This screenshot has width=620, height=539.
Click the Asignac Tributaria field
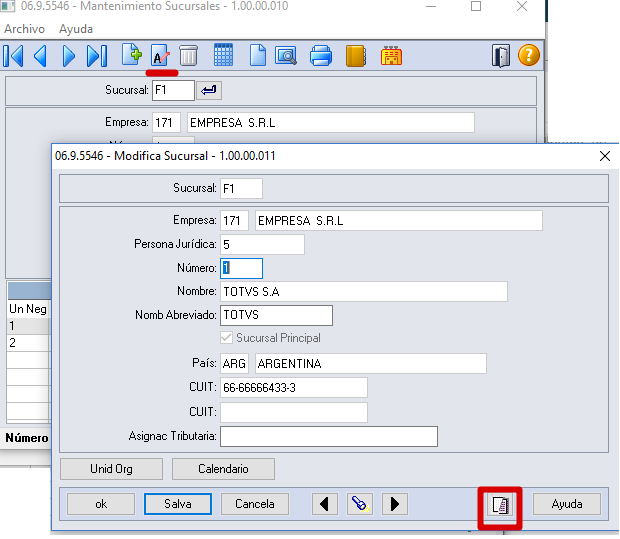(329, 436)
